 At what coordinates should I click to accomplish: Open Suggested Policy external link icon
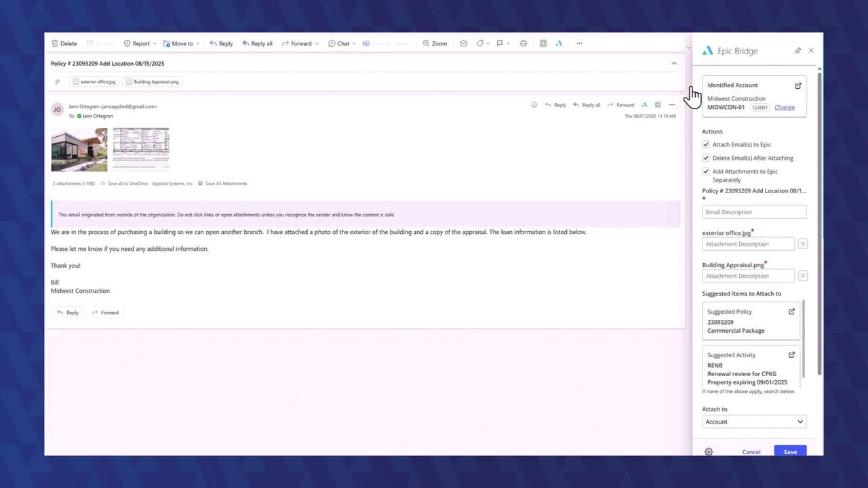click(791, 312)
